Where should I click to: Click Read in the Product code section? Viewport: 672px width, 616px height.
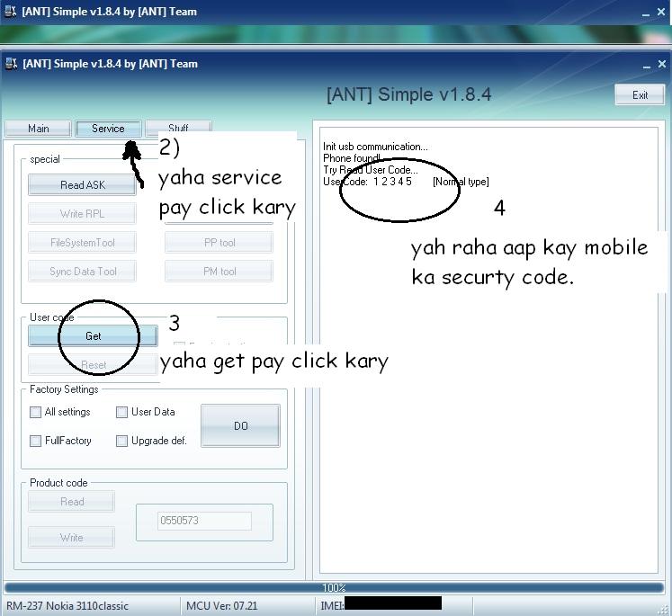pyautogui.click(x=72, y=501)
